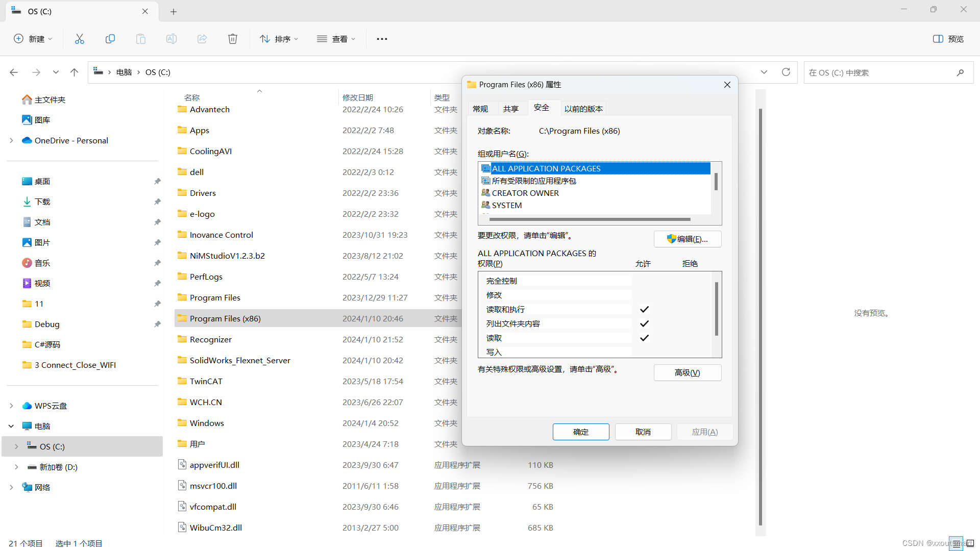The image size is (980, 551).
Task: Open the 排序 sort dropdown
Action: 279,39
